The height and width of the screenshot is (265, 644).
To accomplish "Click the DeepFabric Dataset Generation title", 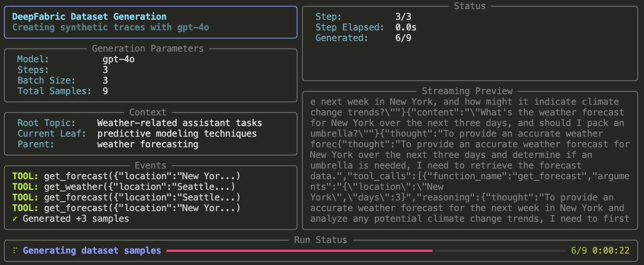I will coord(89,17).
